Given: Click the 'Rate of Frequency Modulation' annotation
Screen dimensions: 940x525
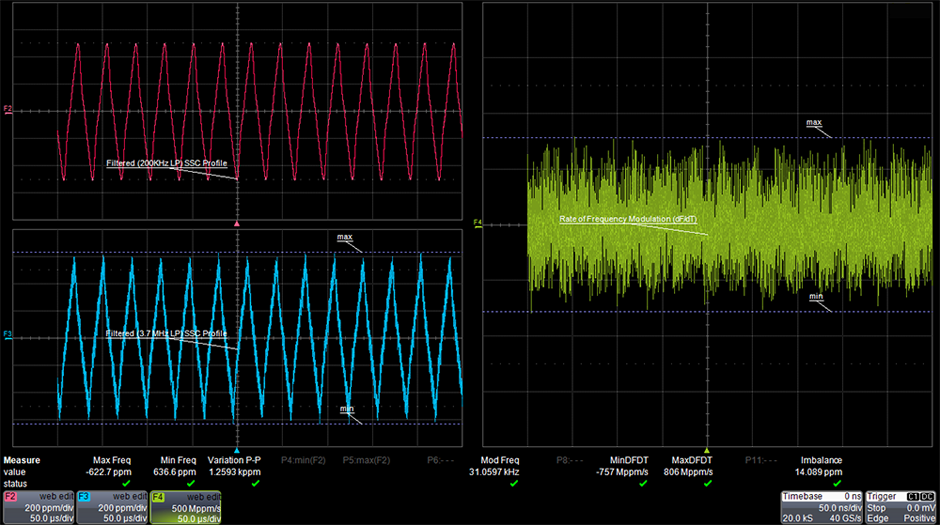Looking at the screenshot, I should 616,218.
